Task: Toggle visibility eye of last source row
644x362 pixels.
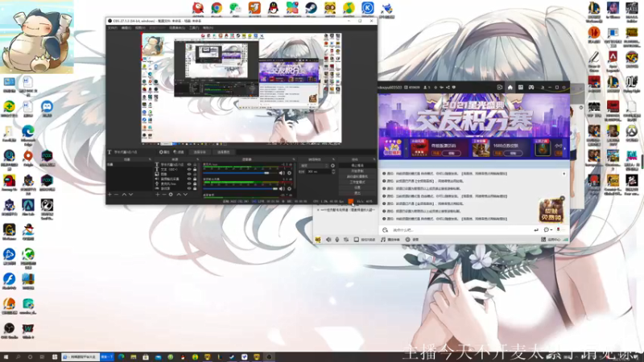Action: (189, 188)
